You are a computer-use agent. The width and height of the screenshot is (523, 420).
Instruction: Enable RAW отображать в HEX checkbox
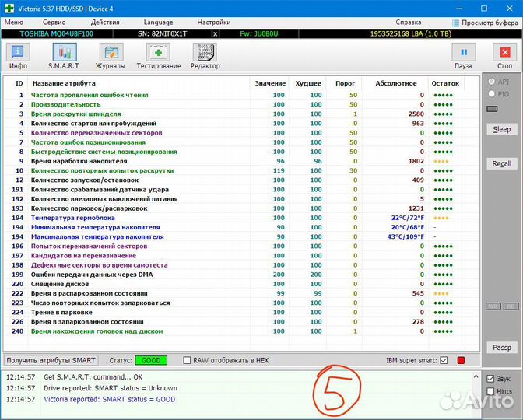(187, 361)
